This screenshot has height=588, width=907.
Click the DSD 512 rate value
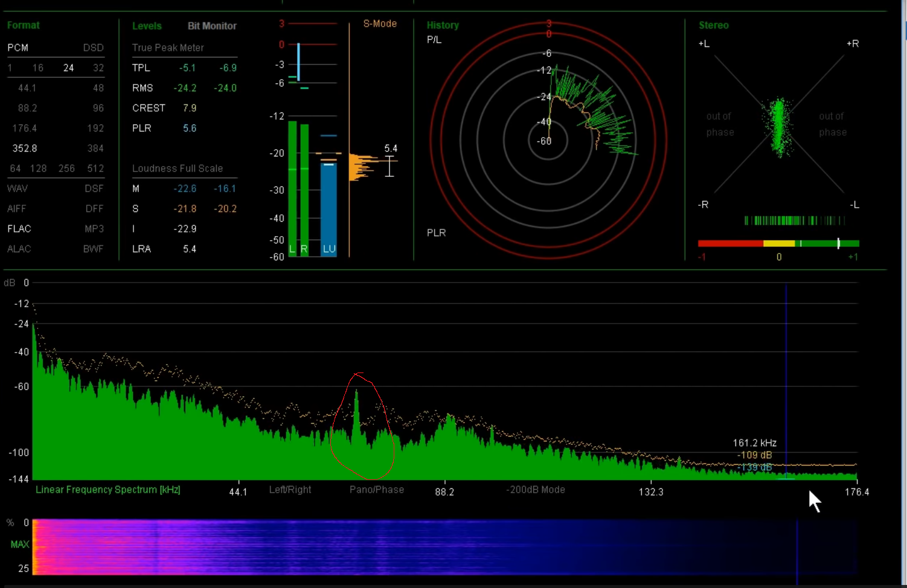95,168
